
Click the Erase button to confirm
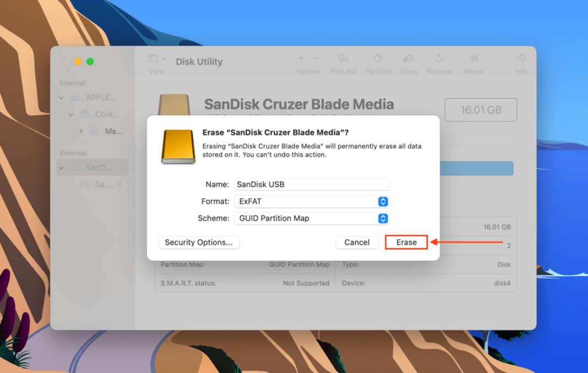coord(406,242)
